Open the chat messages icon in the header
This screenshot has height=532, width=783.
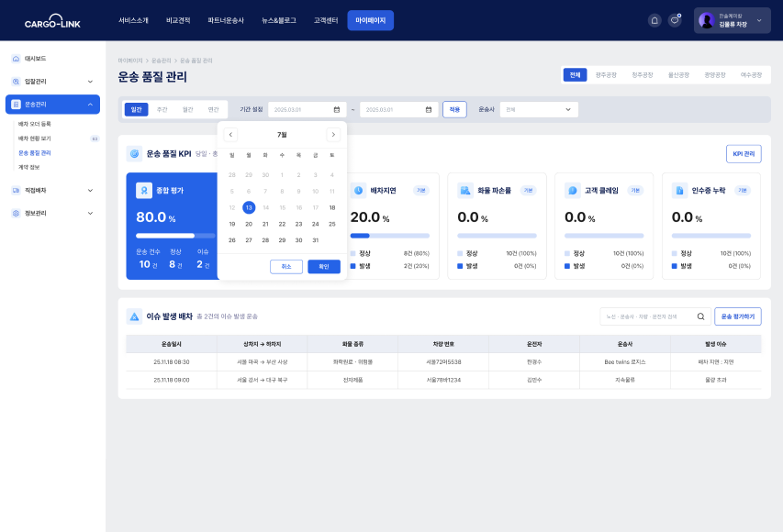675,20
